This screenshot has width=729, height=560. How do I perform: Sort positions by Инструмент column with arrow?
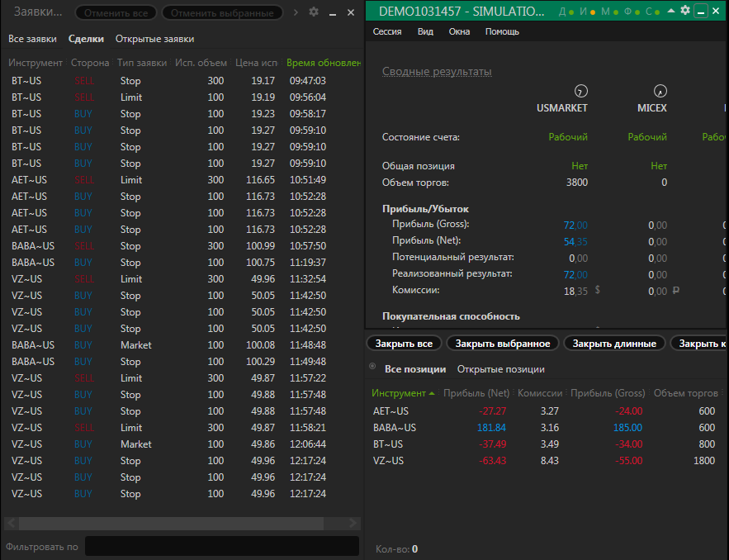pyautogui.click(x=403, y=393)
